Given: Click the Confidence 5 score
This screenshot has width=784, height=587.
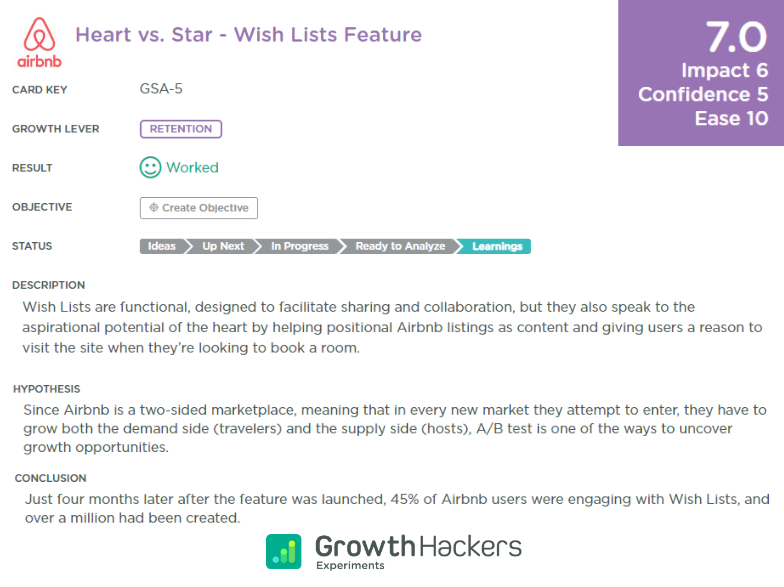Looking at the screenshot, I should (703, 94).
